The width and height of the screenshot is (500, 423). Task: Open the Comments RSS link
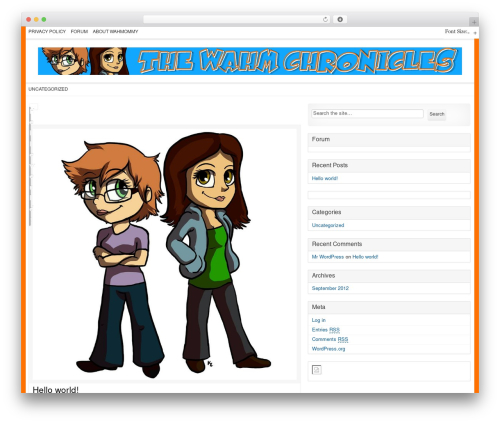pyautogui.click(x=330, y=339)
